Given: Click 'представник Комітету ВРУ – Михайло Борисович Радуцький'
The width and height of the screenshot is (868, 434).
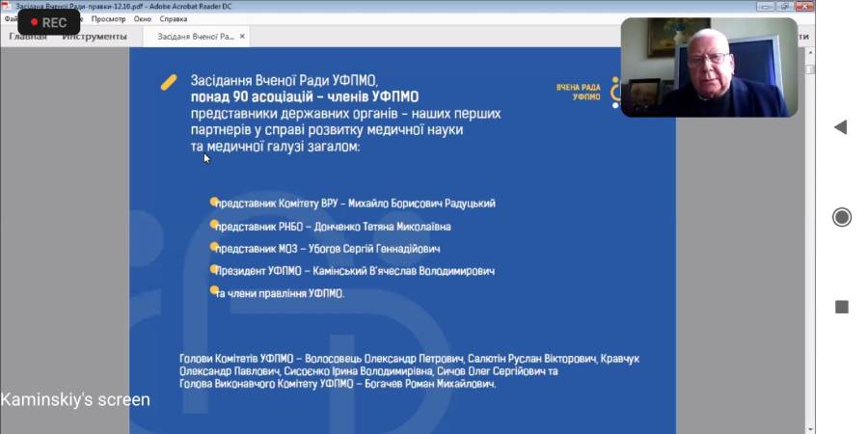Looking at the screenshot, I should (x=355, y=203).
